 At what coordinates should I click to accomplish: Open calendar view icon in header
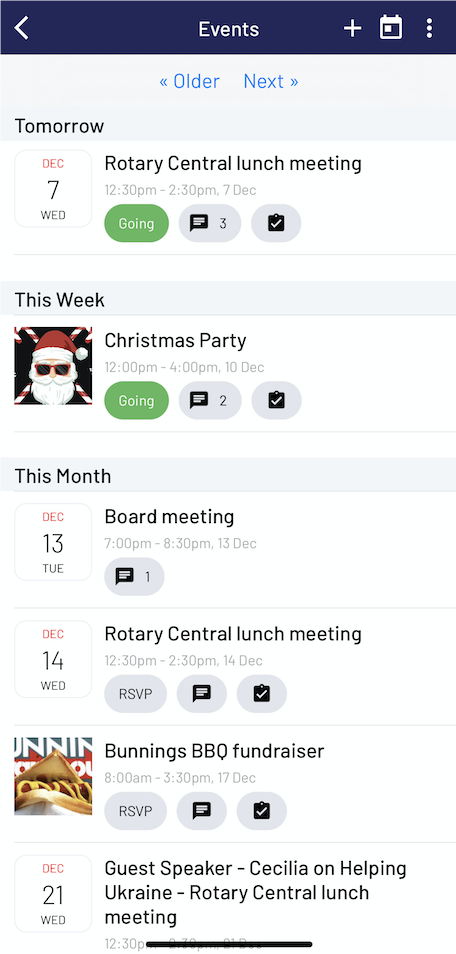click(391, 28)
